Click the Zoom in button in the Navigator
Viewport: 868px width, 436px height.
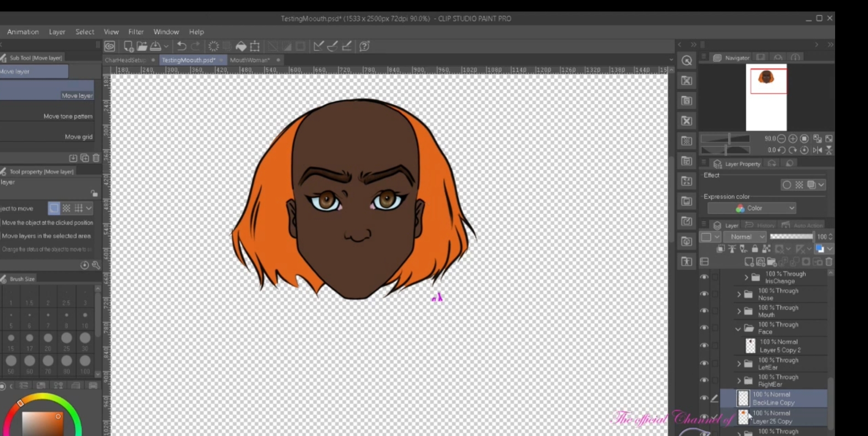[x=793, y=138]
